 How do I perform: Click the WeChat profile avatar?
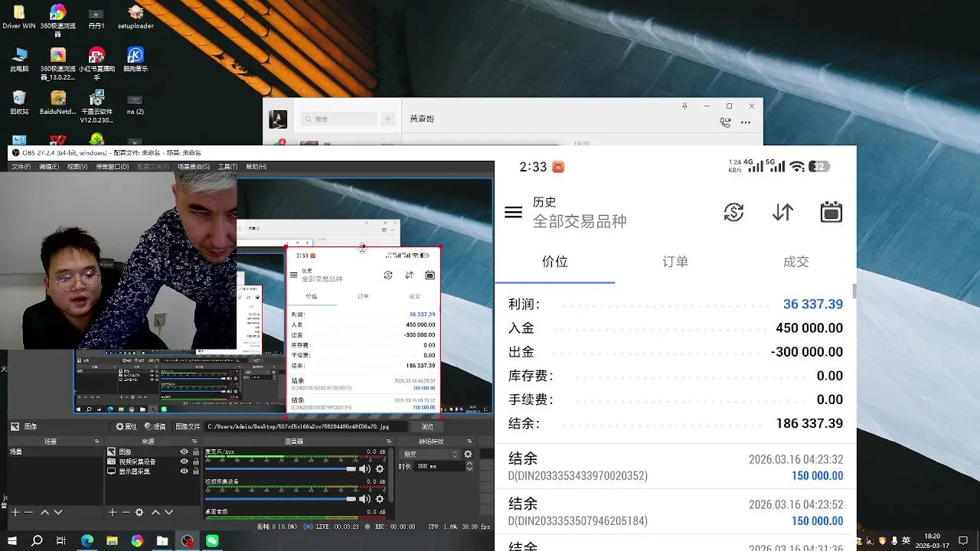coord(278,119)
